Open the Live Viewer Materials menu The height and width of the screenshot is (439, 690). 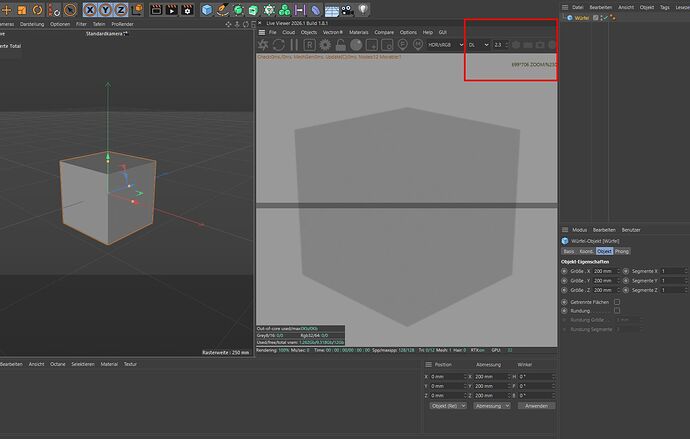pos(359,33)
